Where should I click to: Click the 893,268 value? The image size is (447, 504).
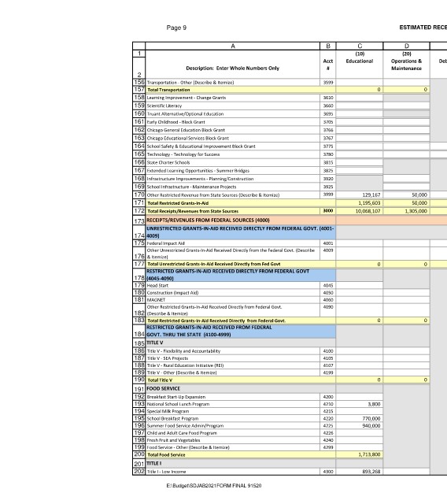[371, 472]
